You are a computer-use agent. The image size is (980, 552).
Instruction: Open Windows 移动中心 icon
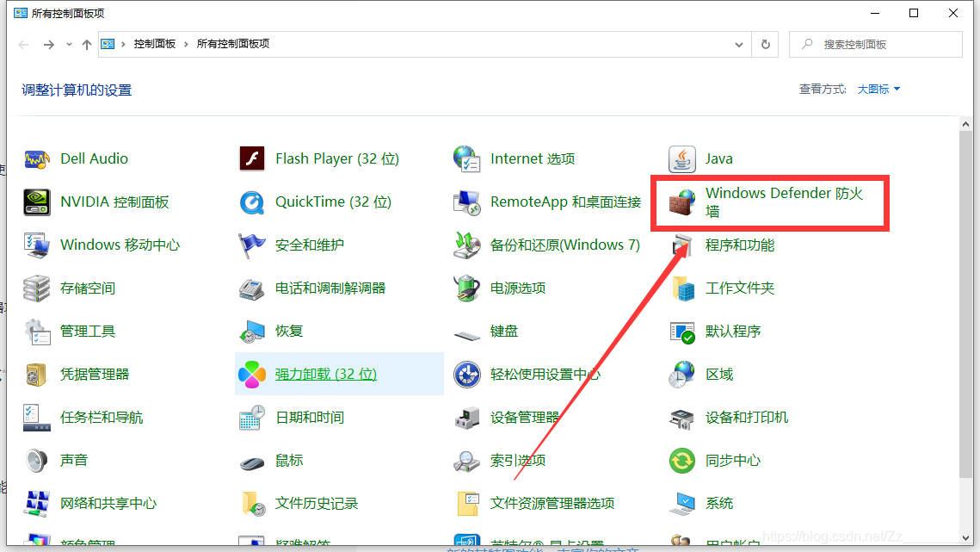(37, 245)
